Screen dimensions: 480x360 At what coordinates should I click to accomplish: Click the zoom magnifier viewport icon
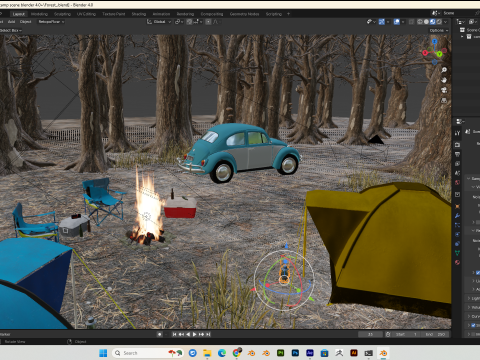[x=444, y=70]
